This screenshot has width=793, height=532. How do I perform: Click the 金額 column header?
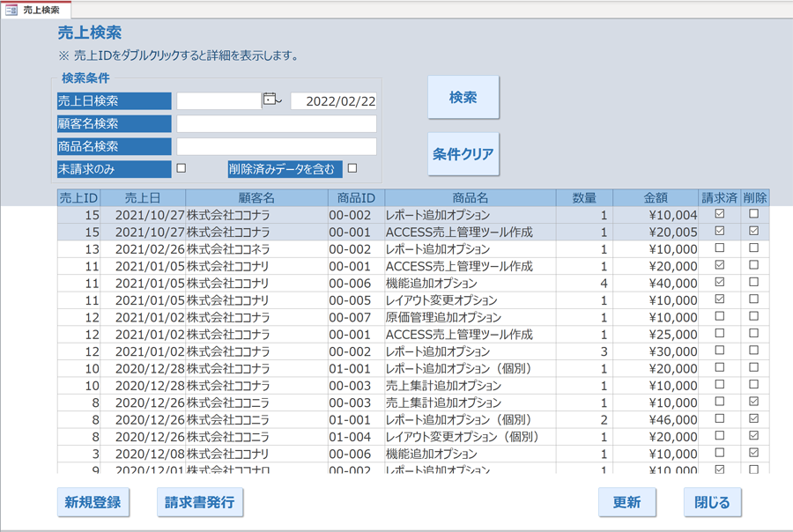pos(656,197)
